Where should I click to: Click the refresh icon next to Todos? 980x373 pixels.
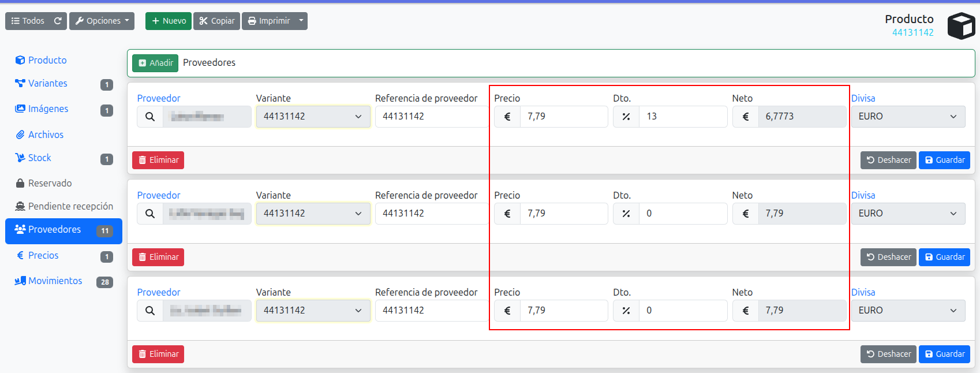tap(58, 21)
